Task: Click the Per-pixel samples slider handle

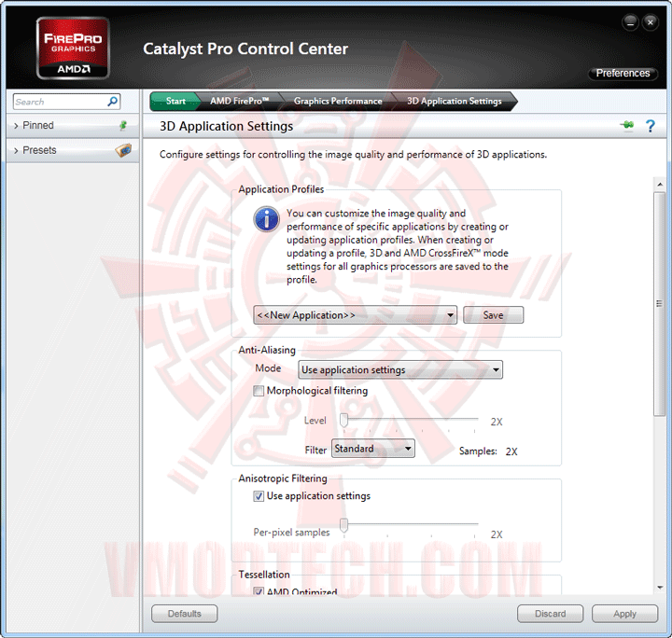Action: [x=343, y=525]
